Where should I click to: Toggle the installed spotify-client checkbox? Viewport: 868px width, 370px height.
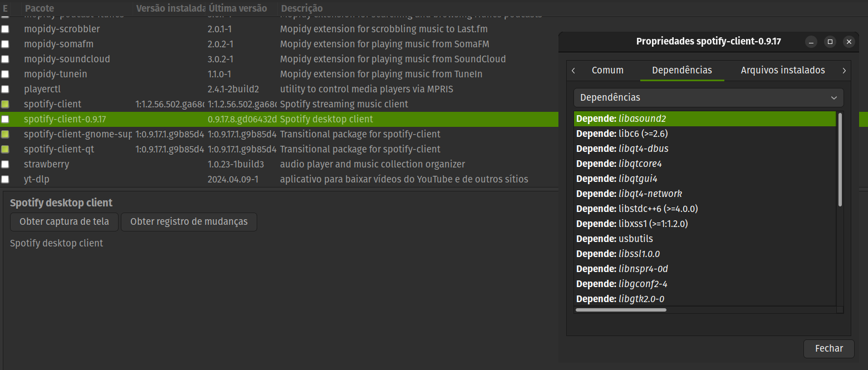pyautogui.click(x=5, y=104)
